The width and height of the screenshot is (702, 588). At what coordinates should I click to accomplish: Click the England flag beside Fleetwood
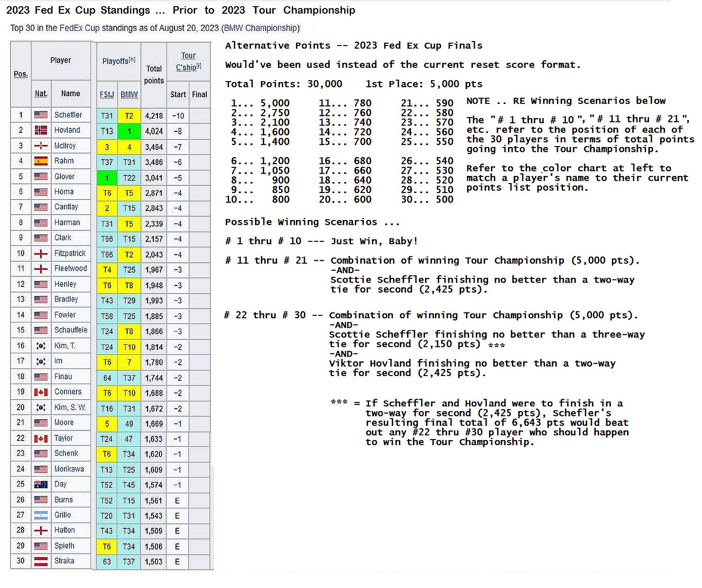coord(41,269)
